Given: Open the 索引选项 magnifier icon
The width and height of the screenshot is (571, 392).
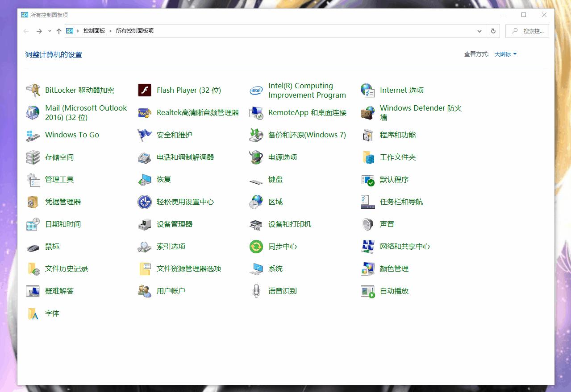Looking at the screenshot, I should (x=145, y=247).
